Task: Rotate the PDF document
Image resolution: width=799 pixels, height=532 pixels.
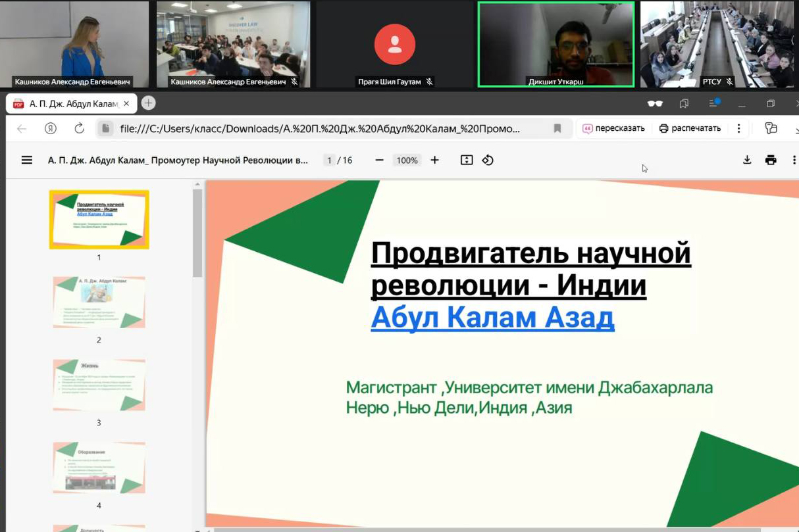Action: pos(488,160)
